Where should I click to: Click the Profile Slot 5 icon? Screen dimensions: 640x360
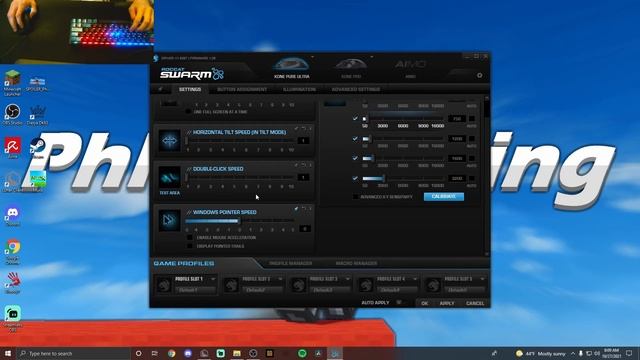tap(433, 284)
